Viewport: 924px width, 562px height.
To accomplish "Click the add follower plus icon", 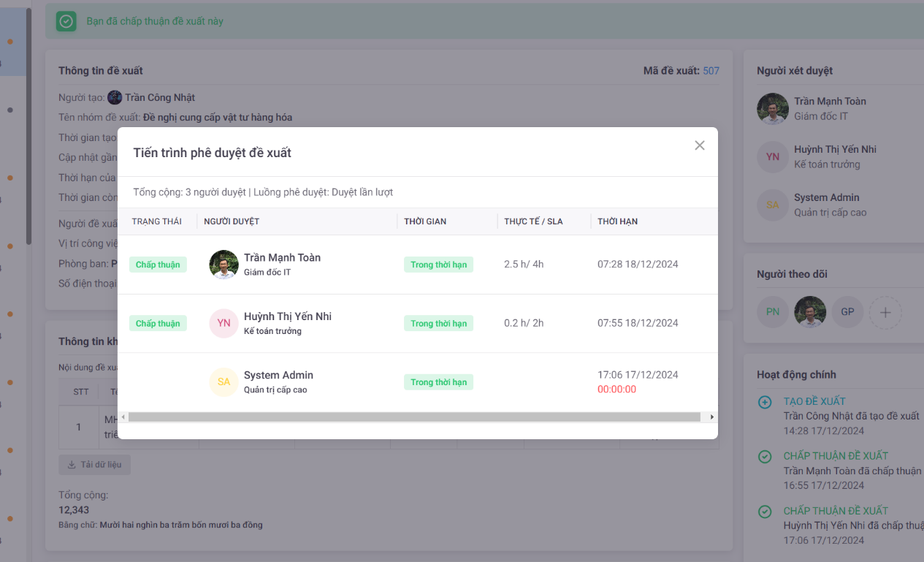I will point(885,312).
